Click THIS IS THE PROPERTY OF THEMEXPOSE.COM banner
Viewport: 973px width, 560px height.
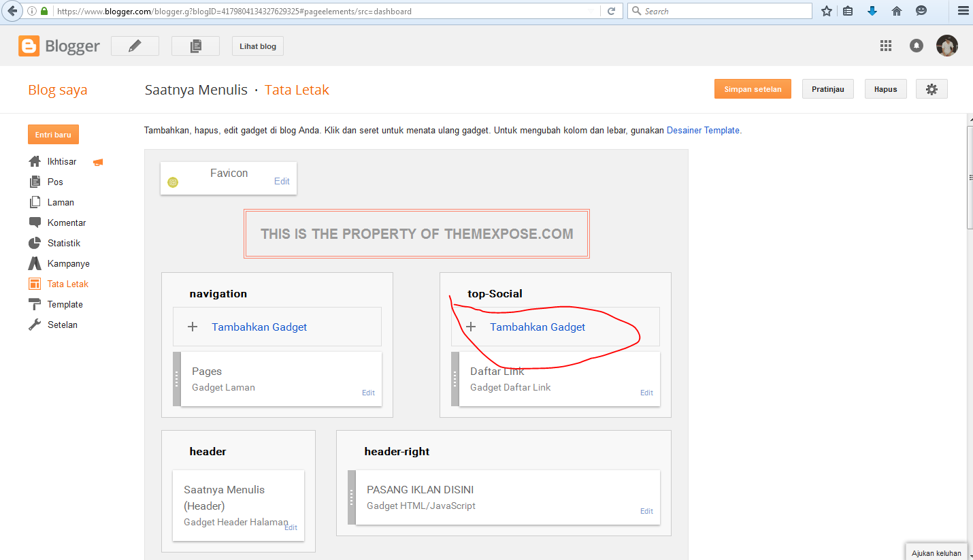[416, 234]
